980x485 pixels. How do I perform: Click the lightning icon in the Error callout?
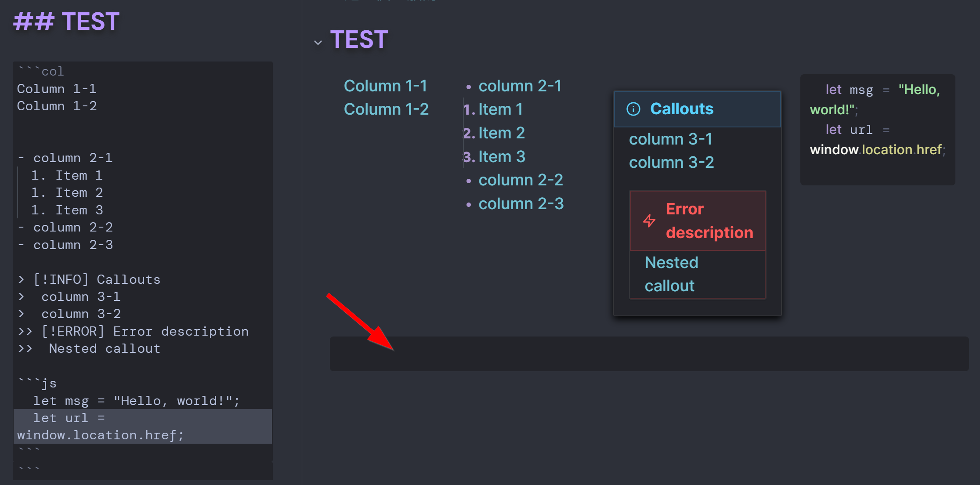coord(649,221)
